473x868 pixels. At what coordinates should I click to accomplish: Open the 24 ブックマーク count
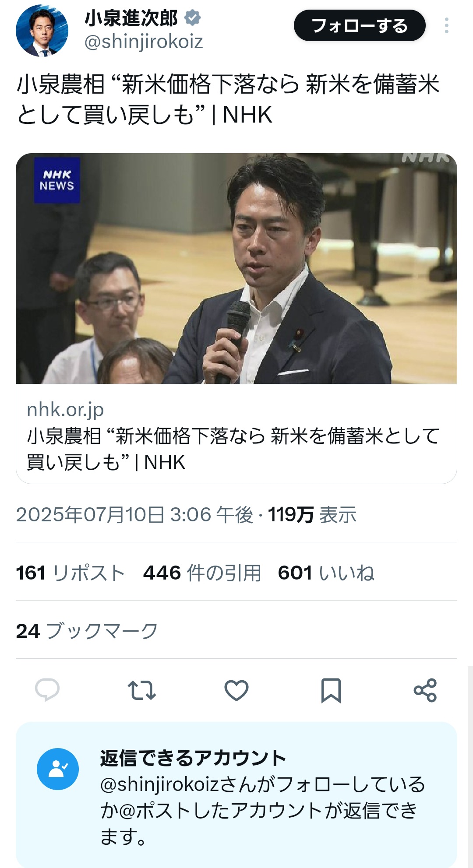pos(87,631)
